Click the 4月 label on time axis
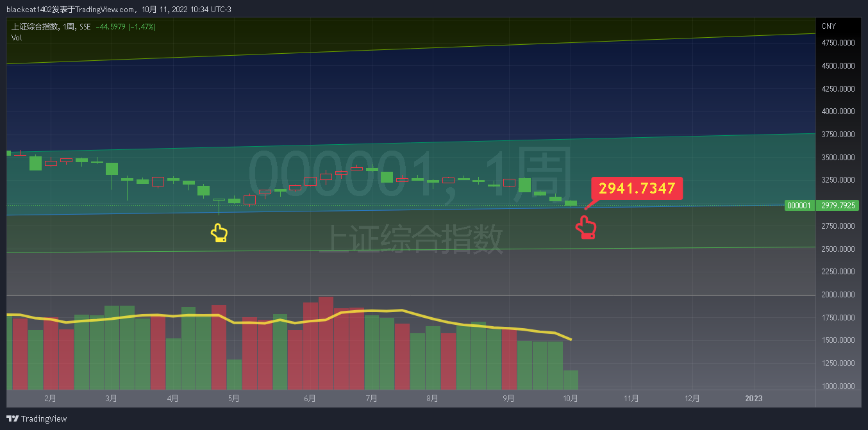 (x=172, y=399)
